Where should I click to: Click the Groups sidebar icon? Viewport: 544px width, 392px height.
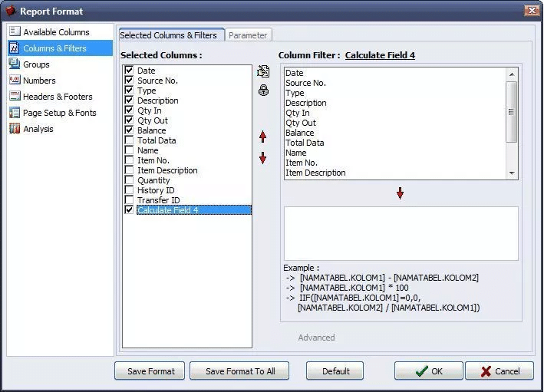pos(15,64)
